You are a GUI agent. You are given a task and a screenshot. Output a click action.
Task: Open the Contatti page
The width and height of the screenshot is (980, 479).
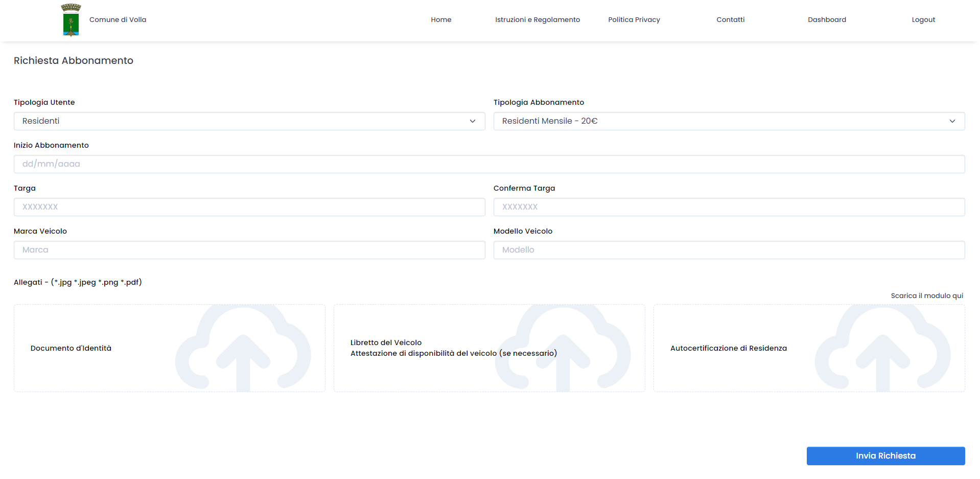731,19
